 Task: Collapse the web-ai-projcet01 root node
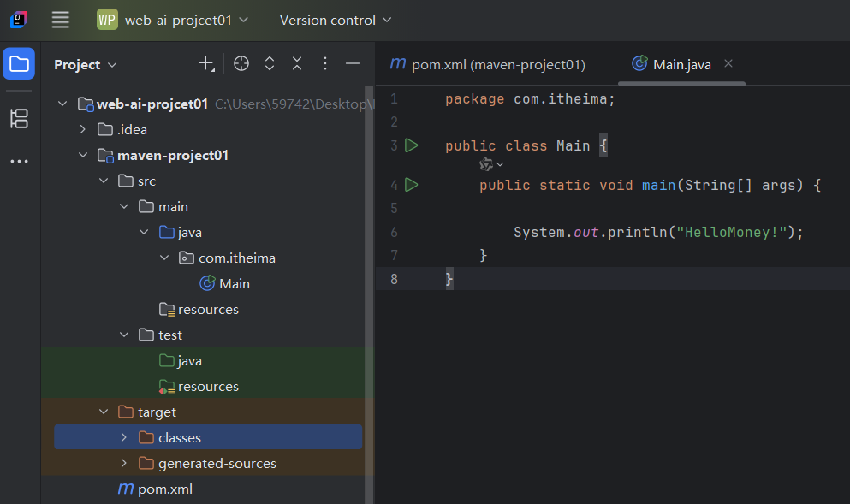point(62,104)
